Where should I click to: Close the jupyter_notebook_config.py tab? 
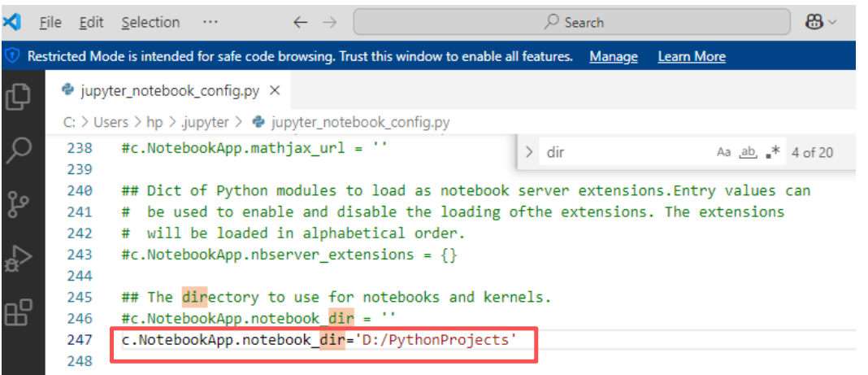275,90
